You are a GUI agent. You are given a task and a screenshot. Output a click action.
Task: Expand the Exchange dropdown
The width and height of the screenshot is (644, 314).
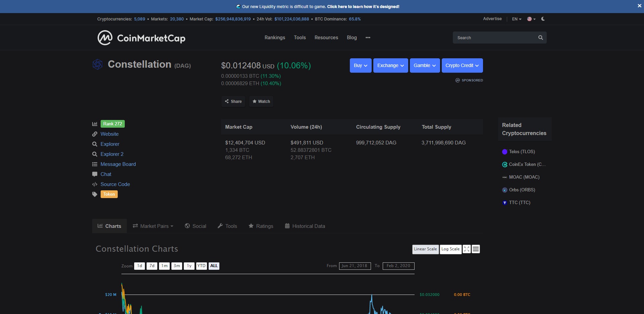(391, 65)
